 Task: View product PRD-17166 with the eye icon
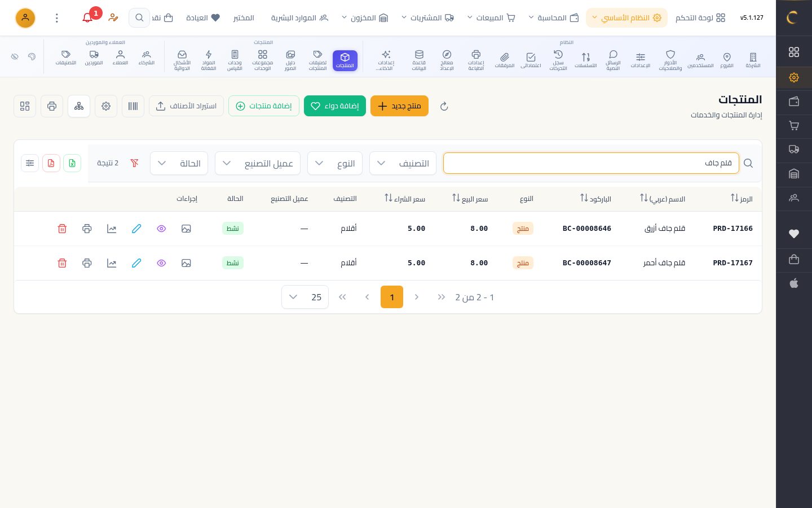click(161, 229)
